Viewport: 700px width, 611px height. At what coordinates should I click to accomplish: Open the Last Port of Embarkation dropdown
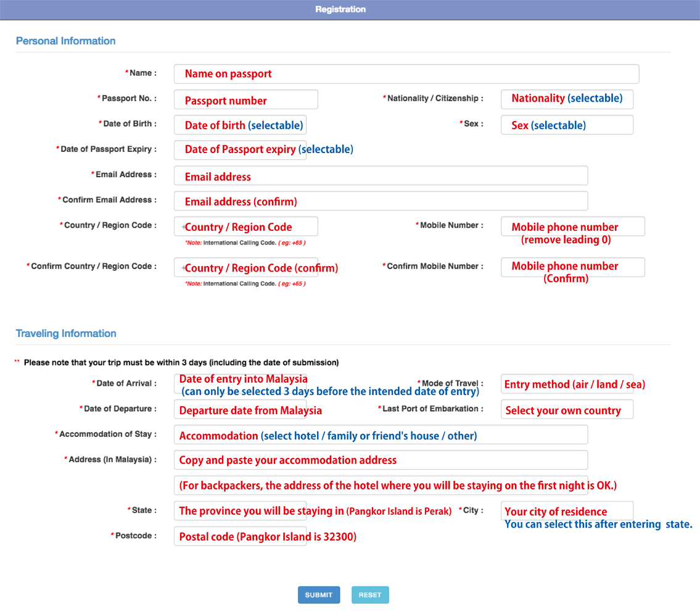point(567,410)
